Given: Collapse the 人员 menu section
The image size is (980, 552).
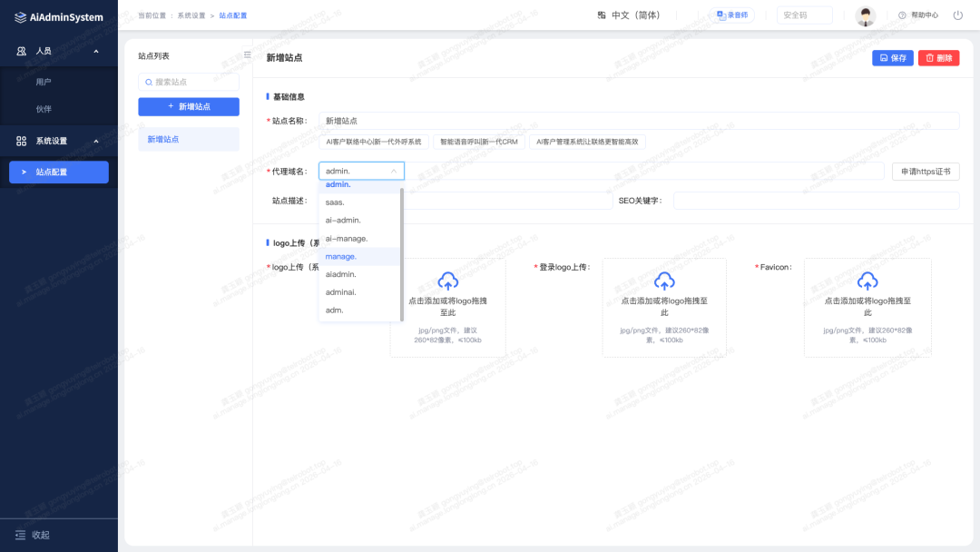Looking at the screenshot, I should pos(96,51).
